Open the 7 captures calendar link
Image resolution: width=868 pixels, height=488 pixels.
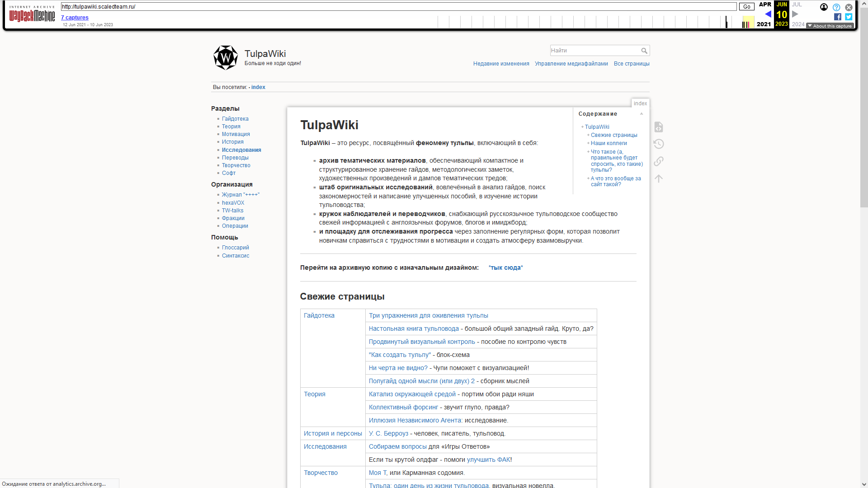click(x=75, y=18)
